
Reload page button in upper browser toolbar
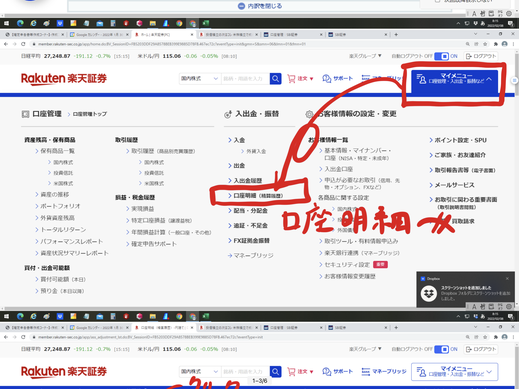pos(23,44)
